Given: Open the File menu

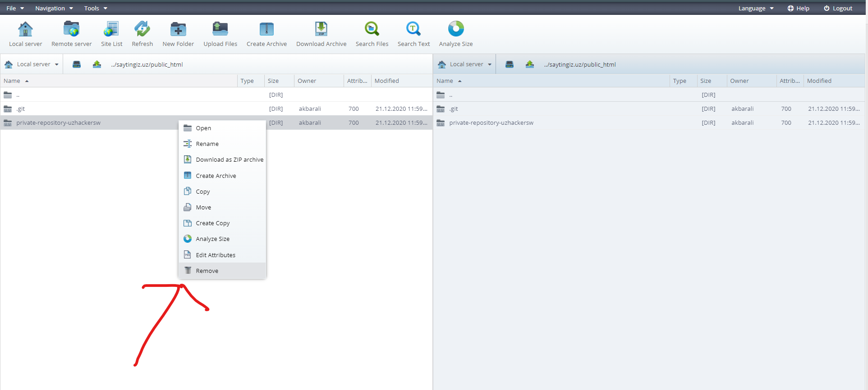Looking at the screenshot, I should click(15, 8).
